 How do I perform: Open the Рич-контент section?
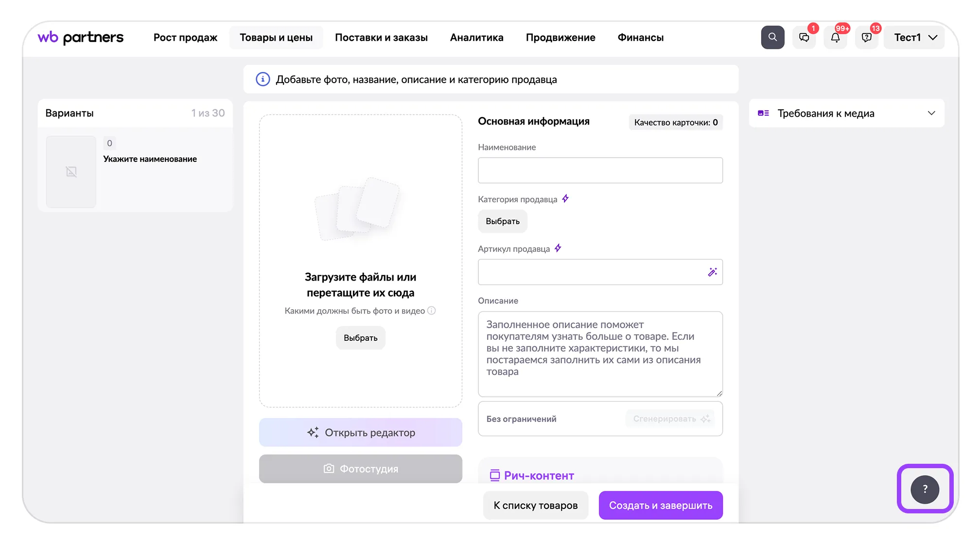coord(539,475)
